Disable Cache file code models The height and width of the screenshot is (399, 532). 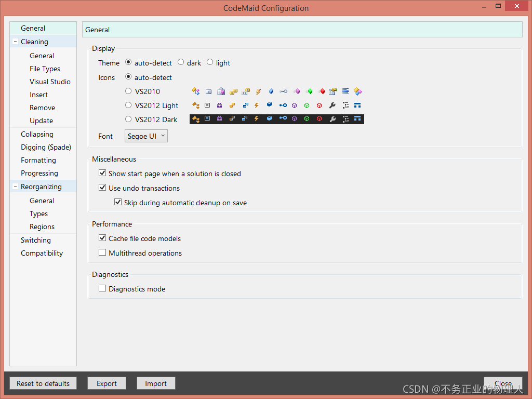(x=102, y=238)
